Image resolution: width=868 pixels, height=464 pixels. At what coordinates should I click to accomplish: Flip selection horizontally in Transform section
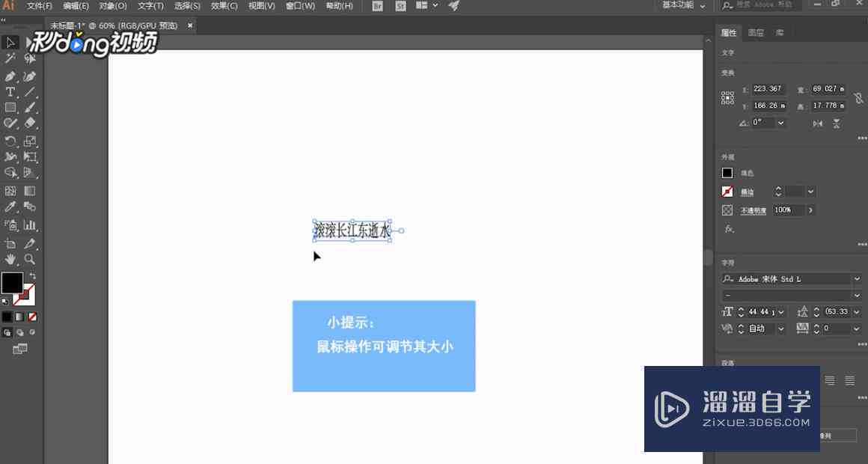pos(818,123)
